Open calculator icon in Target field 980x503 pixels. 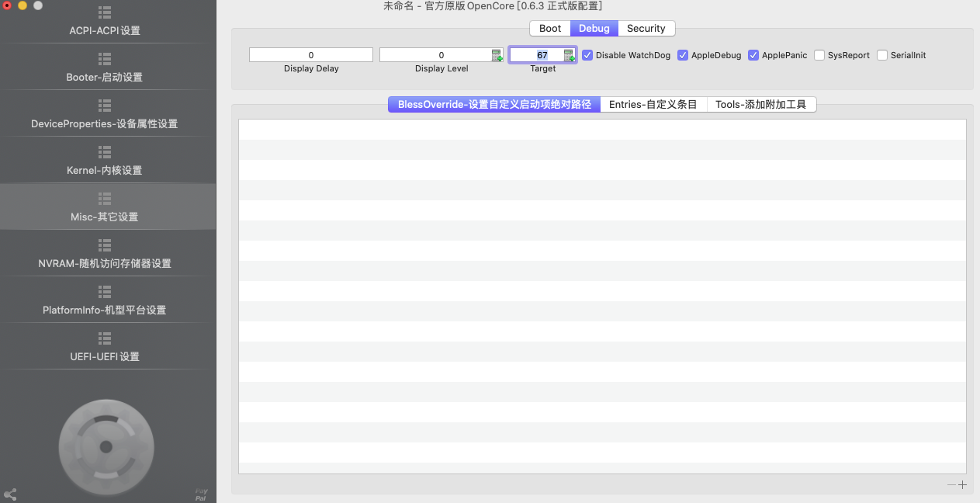pos(570,55)
